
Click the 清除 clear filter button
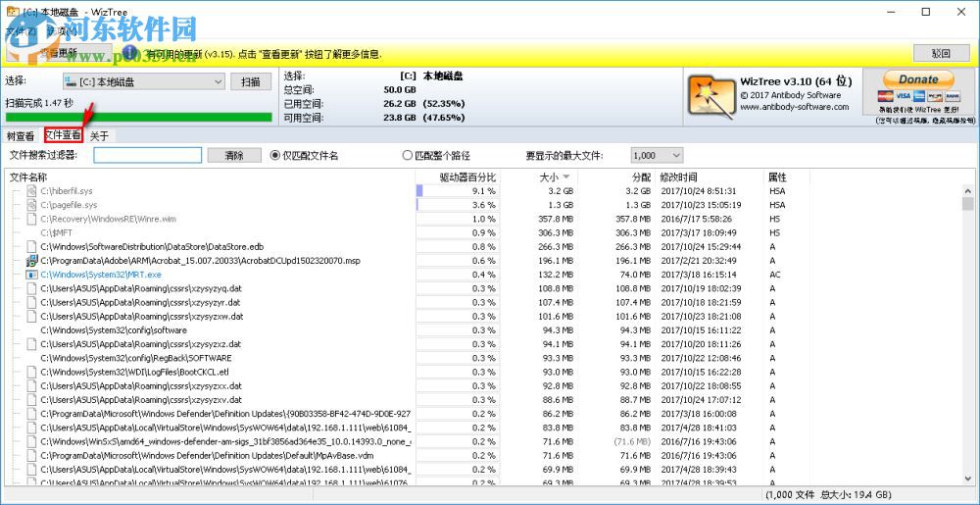click(234, 156)
